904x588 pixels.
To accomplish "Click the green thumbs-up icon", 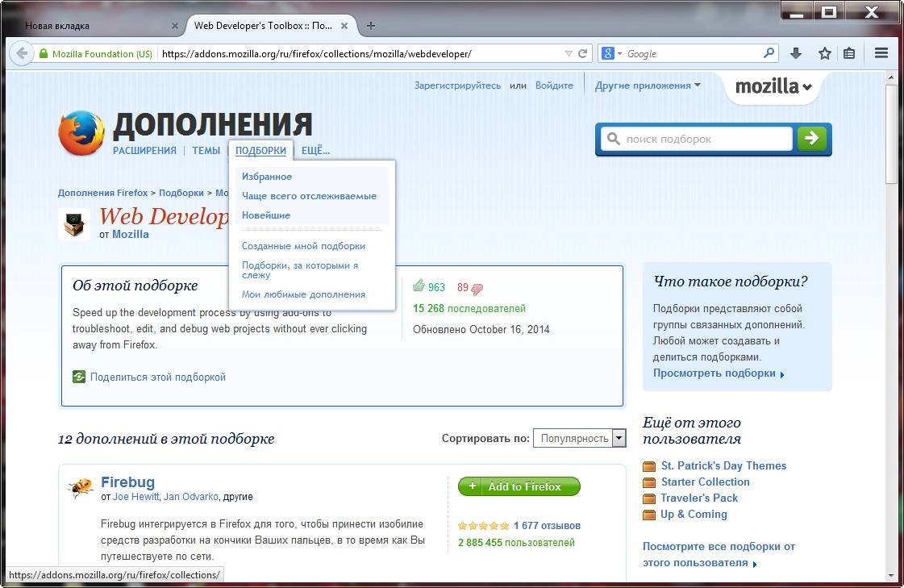I will click(x=419, y=286).
